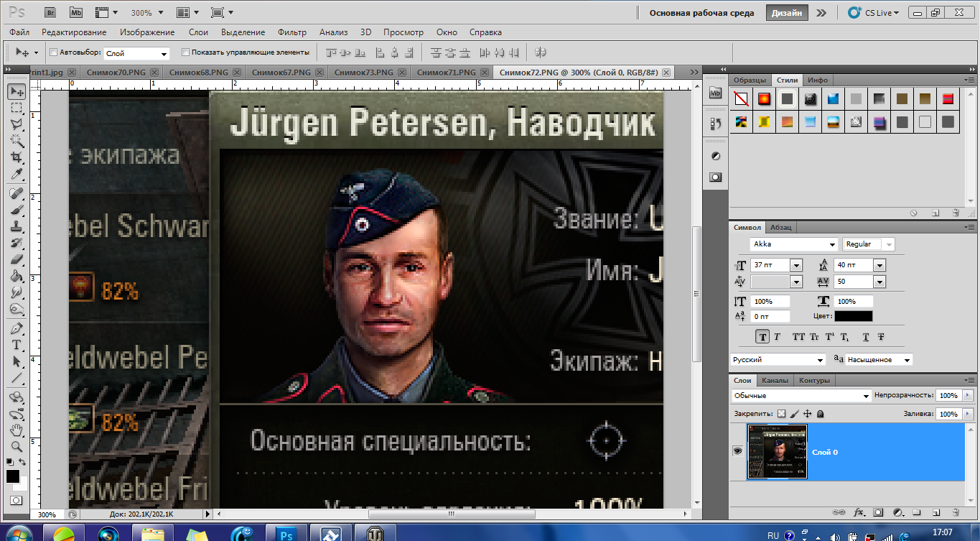The image size is (980, 541).
Task: Click the black text Цвет swatch
Action: (854, 316)
